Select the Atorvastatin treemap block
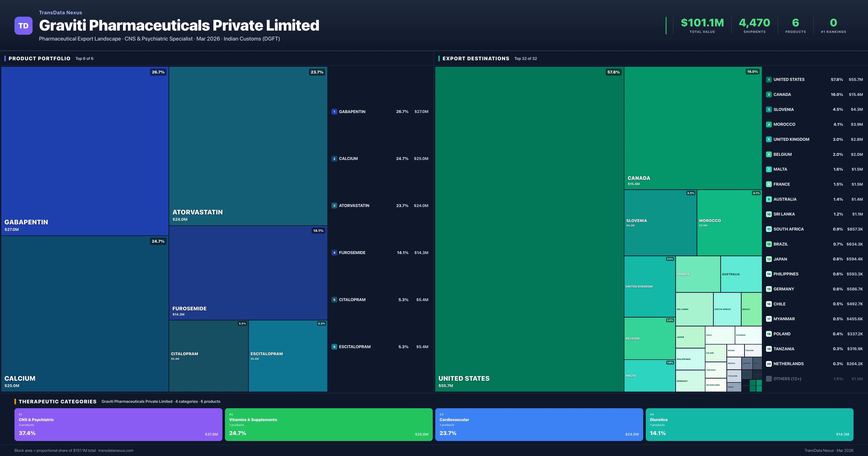 pyautogui.click(x=248, y=146)
